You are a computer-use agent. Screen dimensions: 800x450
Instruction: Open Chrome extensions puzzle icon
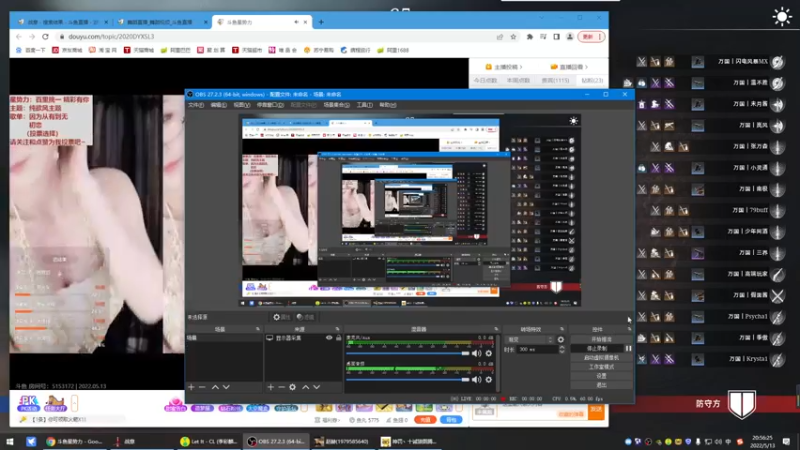(x=530, y=37)
